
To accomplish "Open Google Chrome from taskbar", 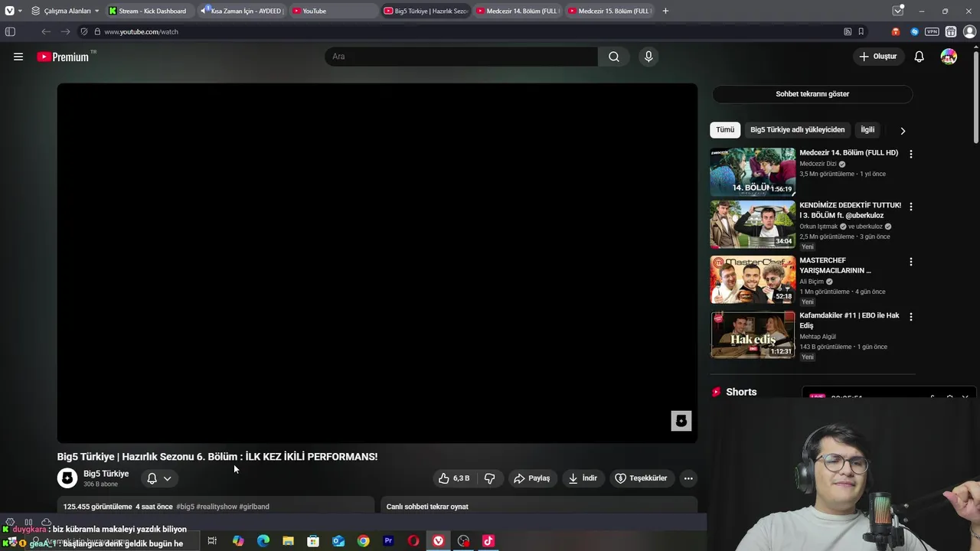I will tap(363, 541).
